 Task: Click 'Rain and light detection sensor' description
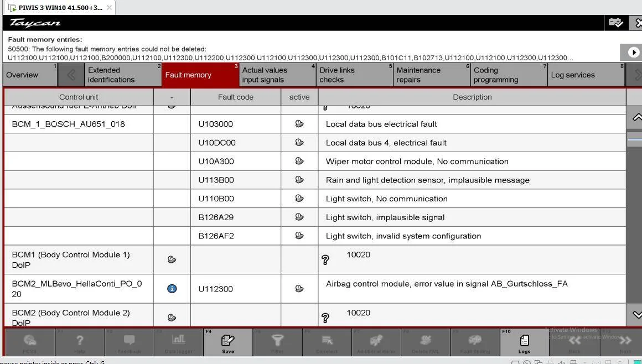pos(427,180)
